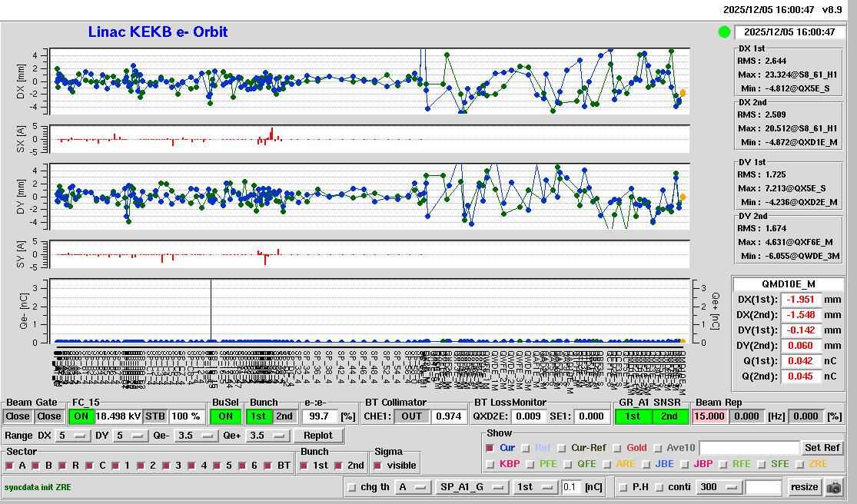The height and width of the screenshot is (504, 857).
Task: Expand the Qe+ range dropdown
Action: point(266,436)
